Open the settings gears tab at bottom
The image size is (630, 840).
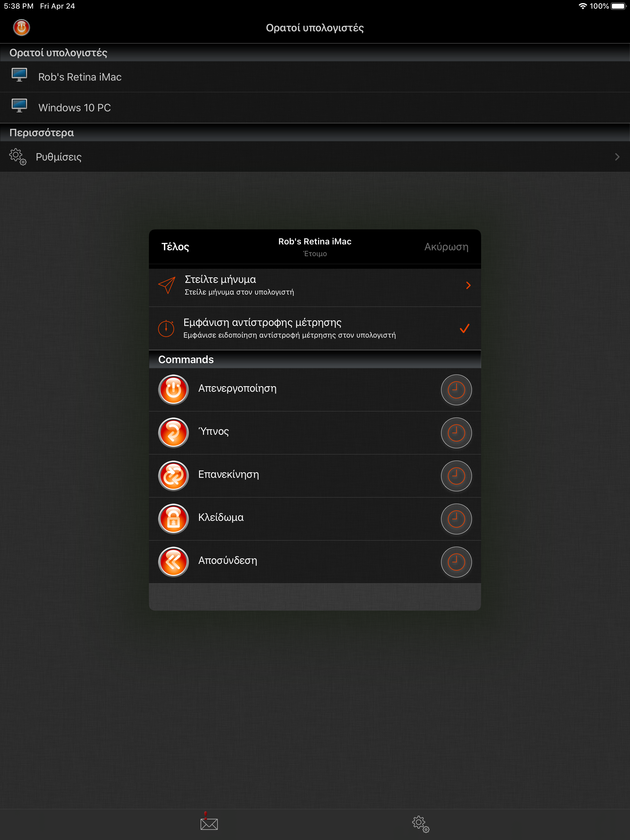point(420,824)
